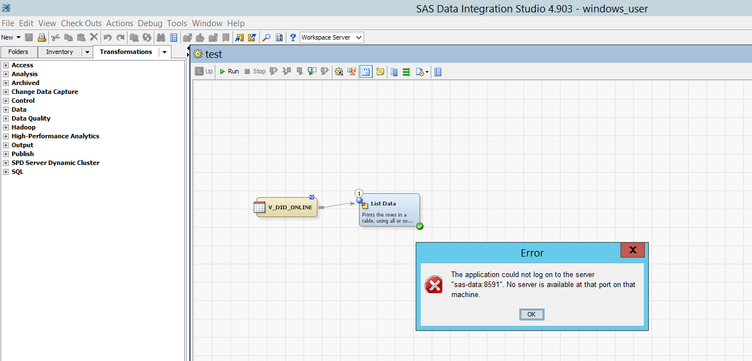Expand the Hadoop tree node
The image size is (752, 361).
click(x=6, y=127)
